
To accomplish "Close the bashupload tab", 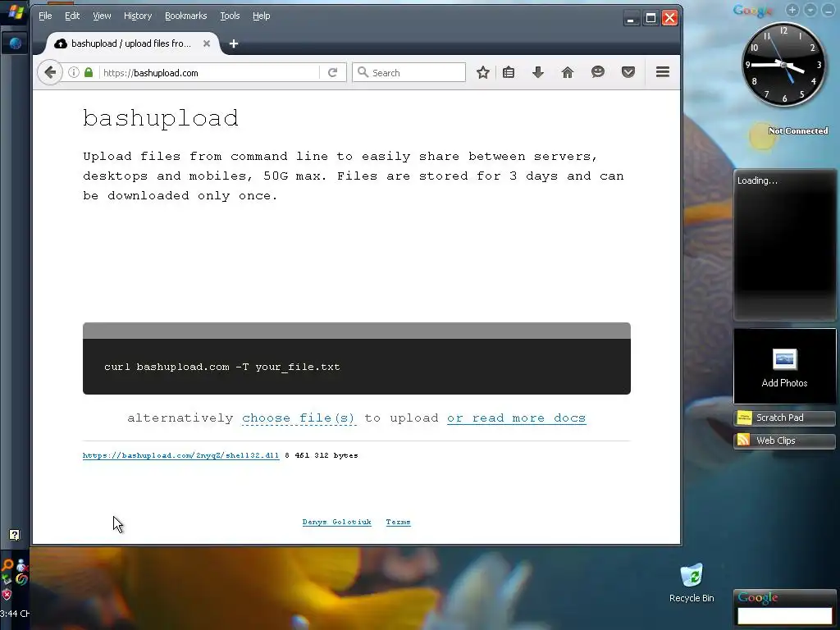I will 206,43.
